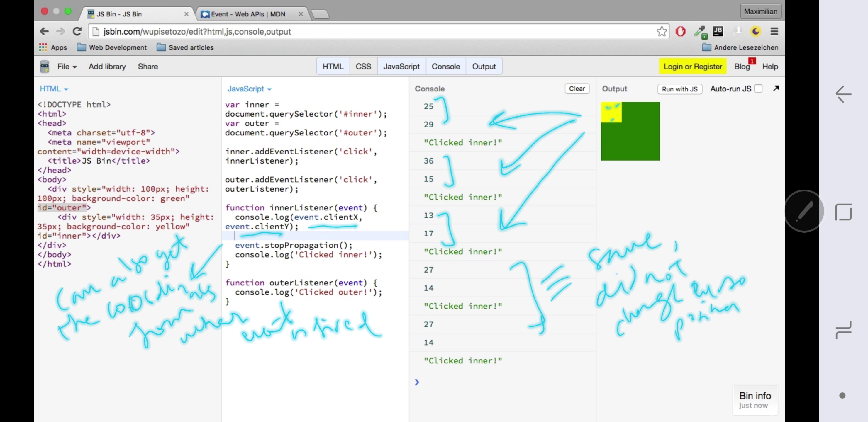Open the File dropdown menu
Screen dimensions: 868x422
tap(67, 66)
